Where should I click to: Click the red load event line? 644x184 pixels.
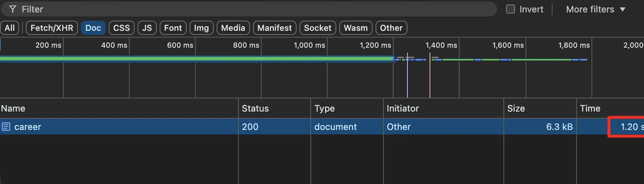coord(430,79)
